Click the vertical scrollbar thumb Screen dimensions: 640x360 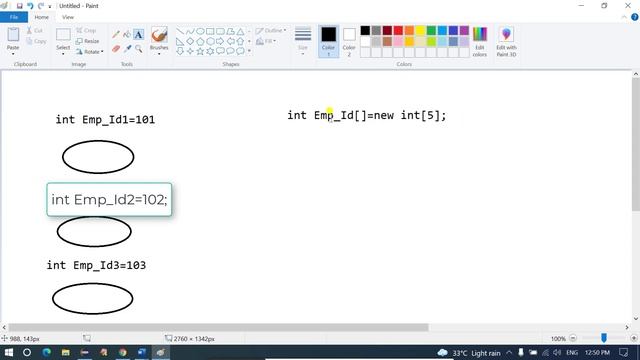coord(636,145)
